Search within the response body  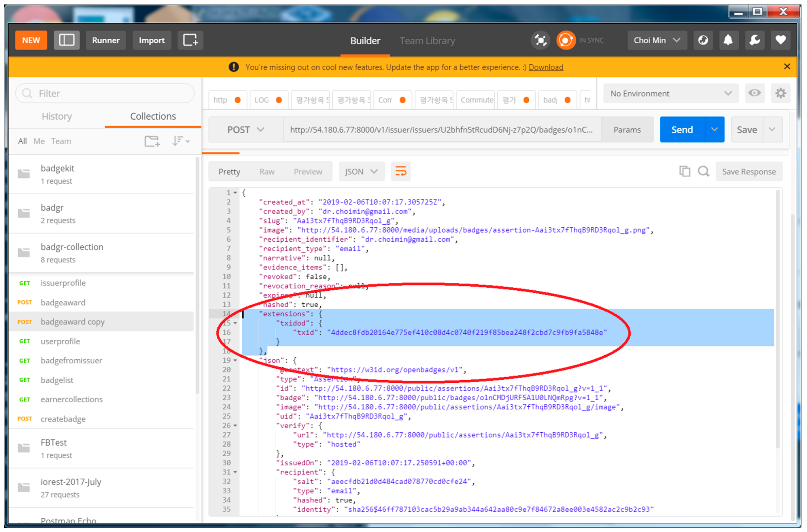point(703,171)
